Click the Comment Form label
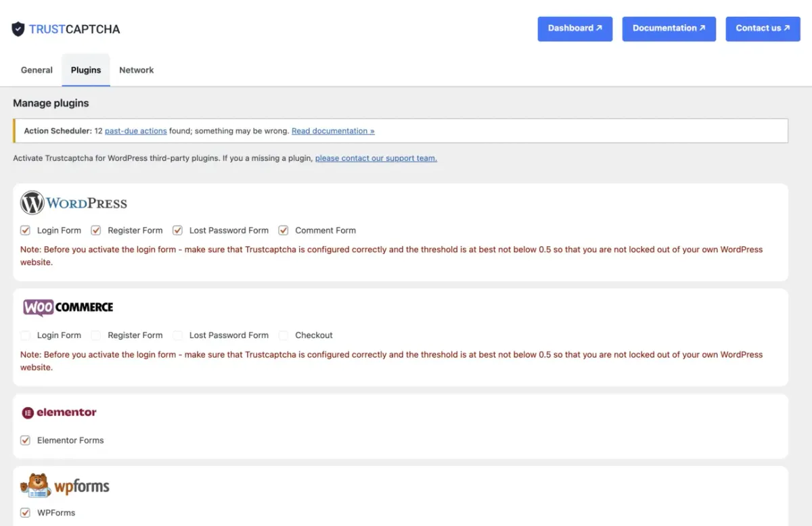 [325, 230]
